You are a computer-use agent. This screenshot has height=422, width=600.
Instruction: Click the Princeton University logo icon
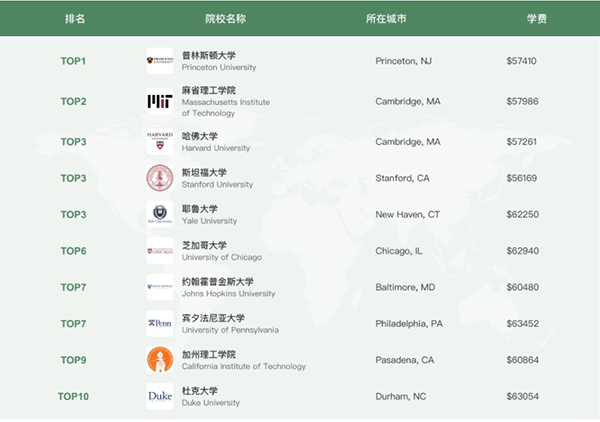(160, 61)
